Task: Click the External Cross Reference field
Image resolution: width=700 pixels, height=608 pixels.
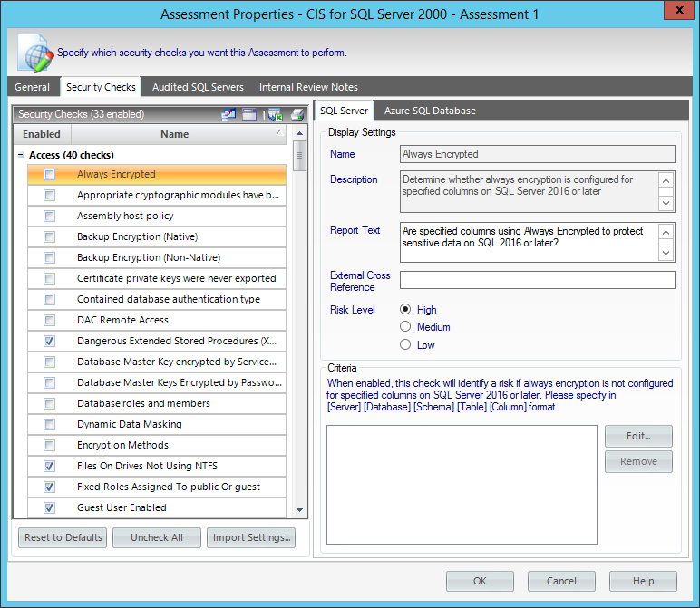Action: click(x=538, y=280)
